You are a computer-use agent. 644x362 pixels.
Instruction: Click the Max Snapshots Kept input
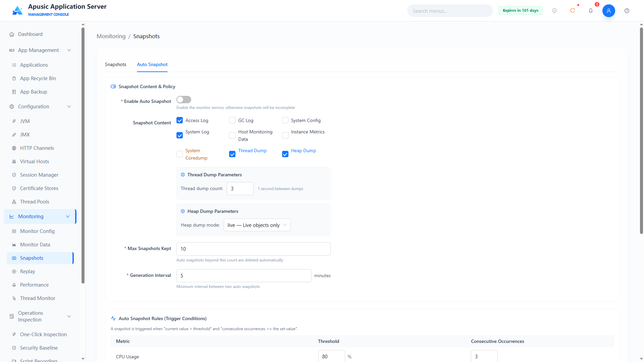click(253, 249)
